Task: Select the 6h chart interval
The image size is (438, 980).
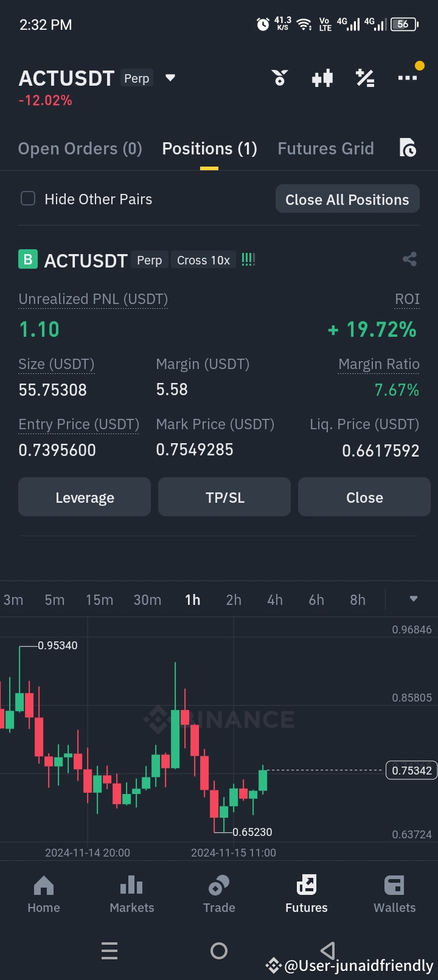Action: point(316,600)
